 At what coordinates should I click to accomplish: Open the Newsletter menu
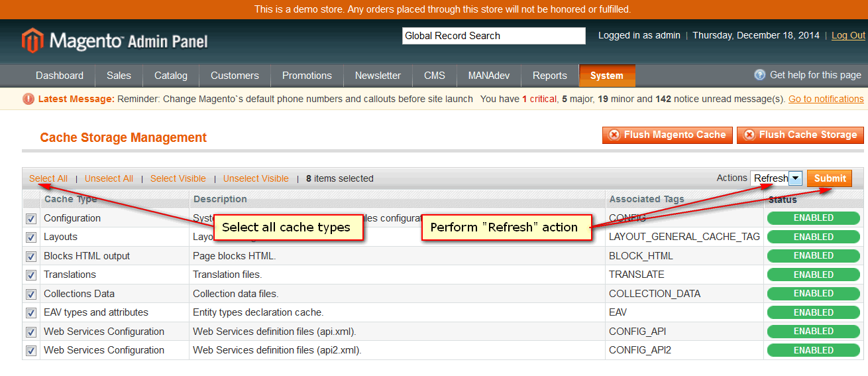coord(378,76)
